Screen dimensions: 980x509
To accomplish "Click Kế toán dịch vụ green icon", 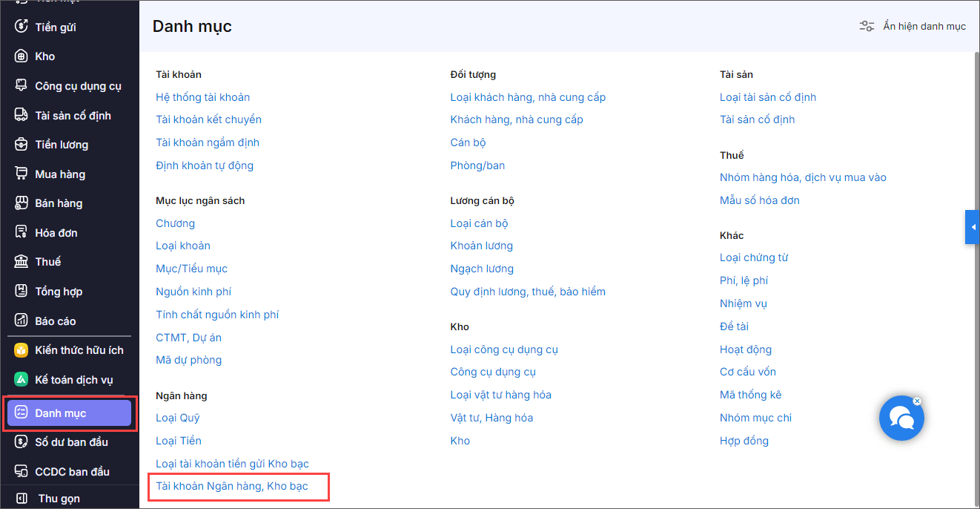I will pos(21,380).
